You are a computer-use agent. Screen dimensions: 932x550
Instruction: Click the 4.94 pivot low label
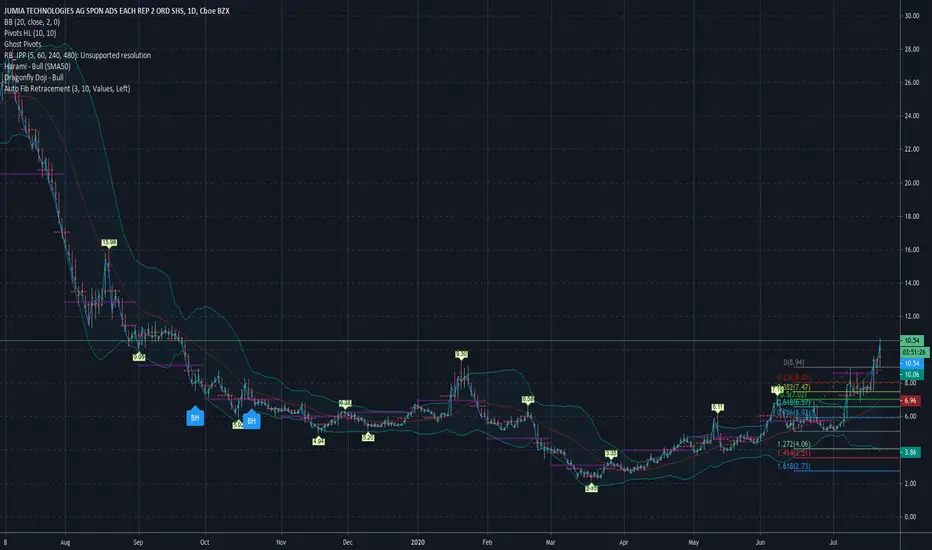(319, 441)
